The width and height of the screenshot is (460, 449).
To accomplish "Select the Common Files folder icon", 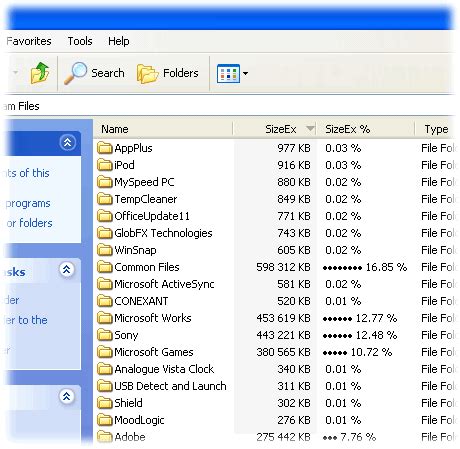I will point(105,267).
